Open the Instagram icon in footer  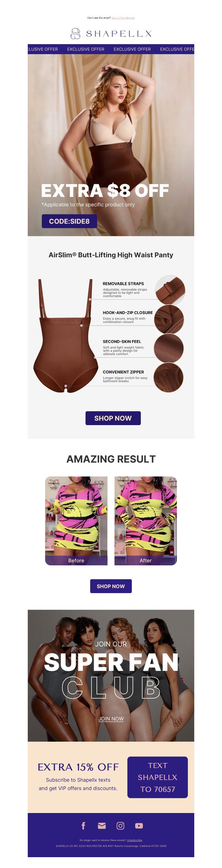click(x=120, y=826)
